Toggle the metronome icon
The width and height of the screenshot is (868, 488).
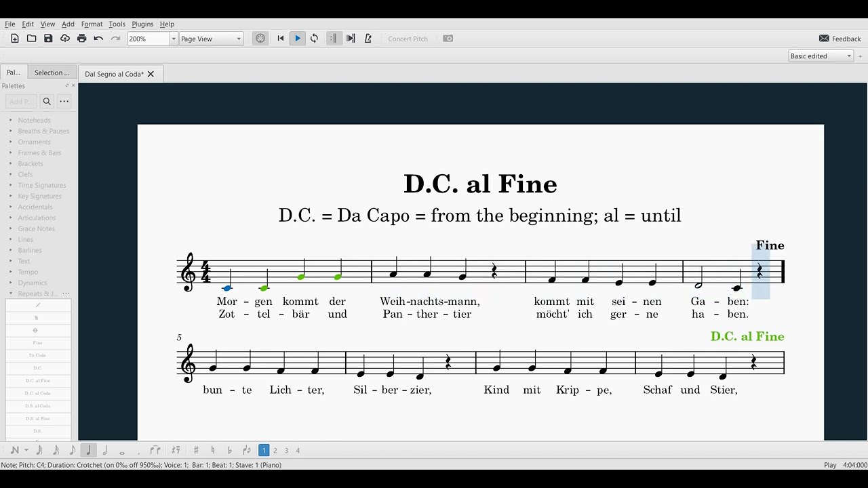point(368,39)
